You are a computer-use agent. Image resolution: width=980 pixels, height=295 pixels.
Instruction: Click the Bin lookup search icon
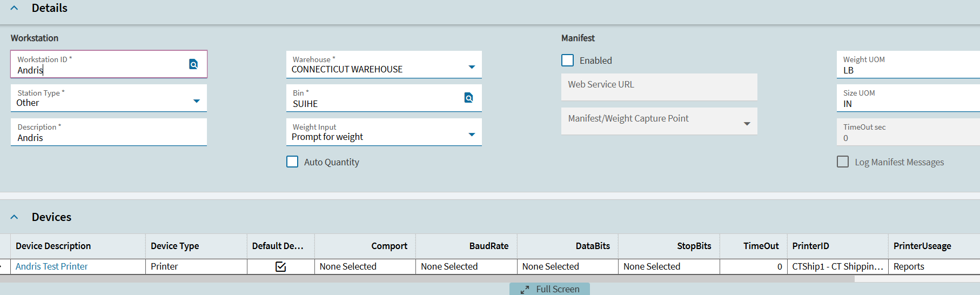coord(468,98)
